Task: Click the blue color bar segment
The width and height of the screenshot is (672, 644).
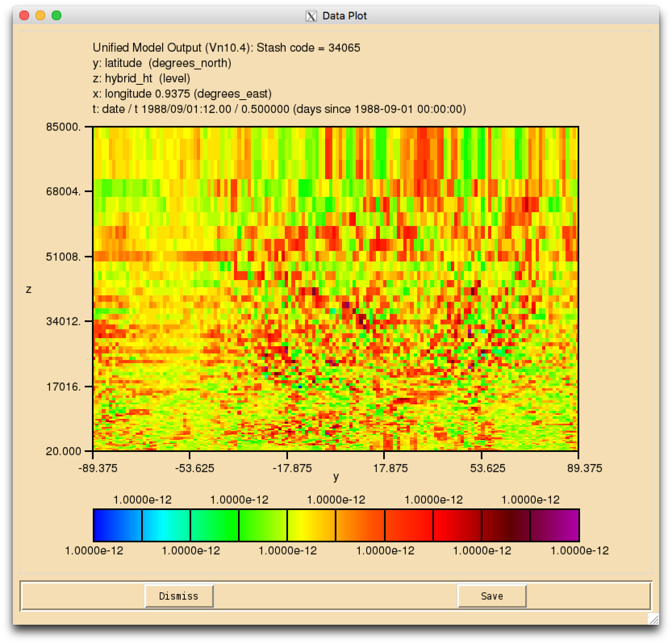Action: 117,525
